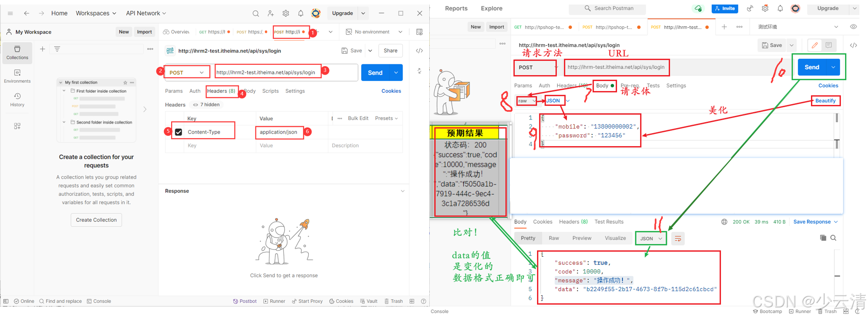Viewport: 868px width, 316px height.
Task: Click the empty Key cell in headers table
Action: (x=220, y=146)
